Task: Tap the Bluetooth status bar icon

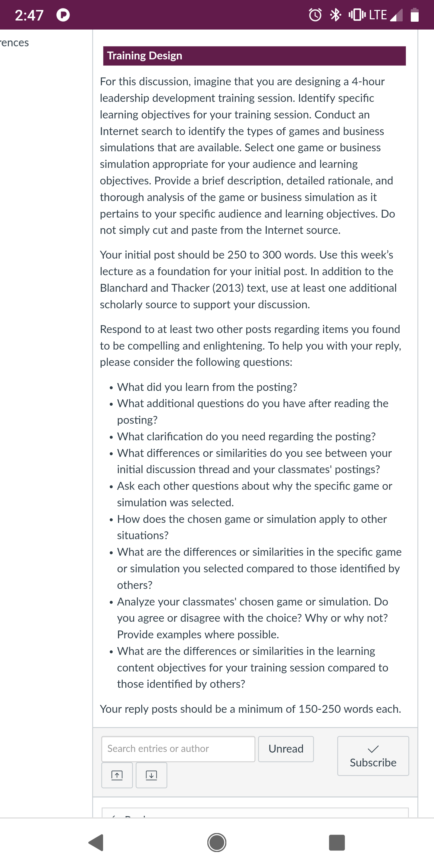Action: tap(335, 15)
